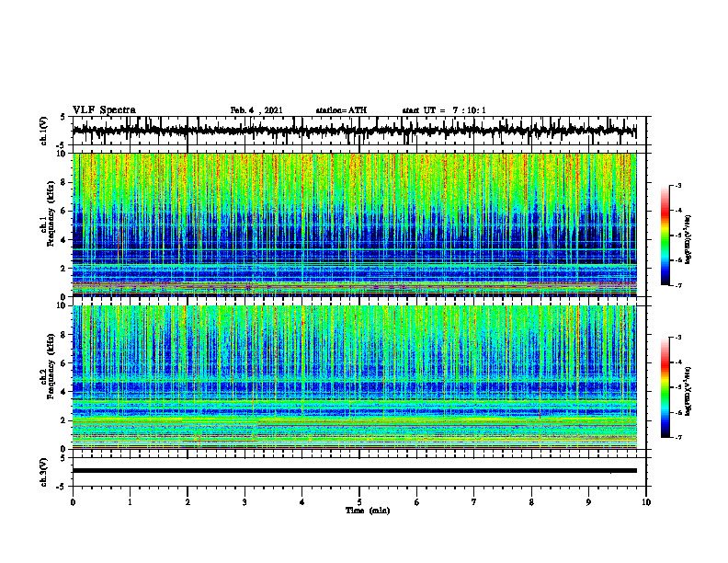This screenshot has height=563, width=728.
Task: Click the ch.2 spectrogram color scale bar
Action: (x=665, y=387)
